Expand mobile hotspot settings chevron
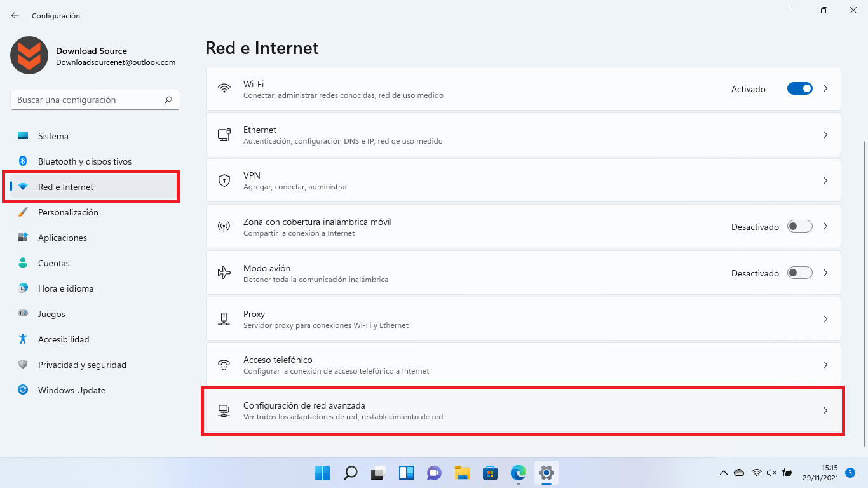The width and height of the screenshot is (868, 488). [825, 226]
